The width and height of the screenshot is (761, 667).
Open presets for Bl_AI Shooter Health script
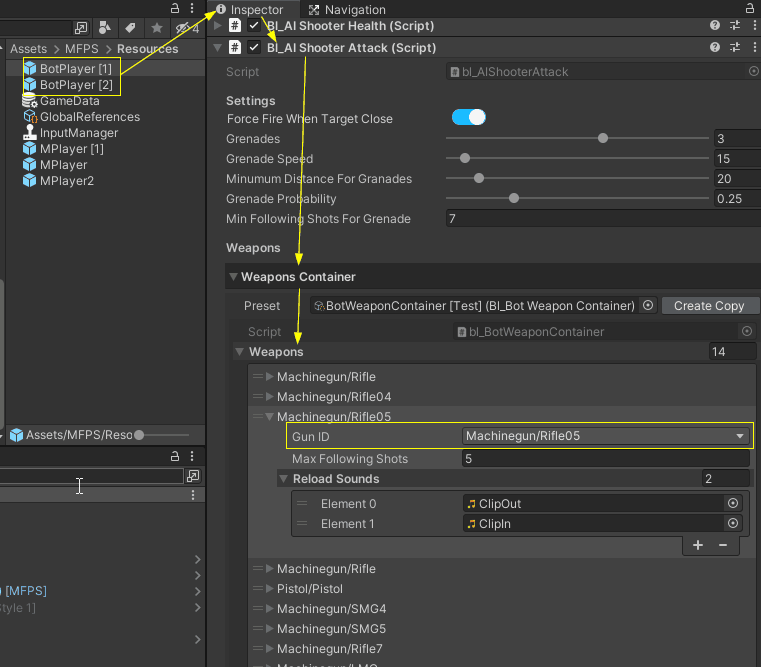coord(736,25)
